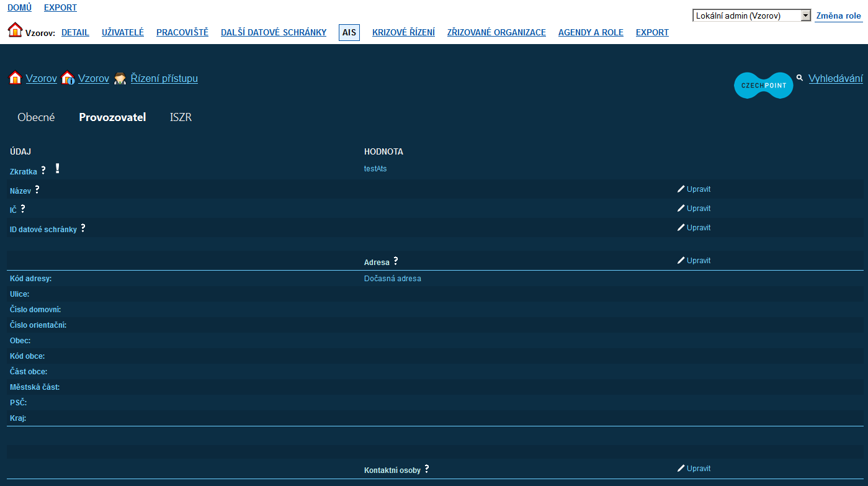Click the PSČ label
Viewport: 868px width, 486px height.
click(19, 403)
